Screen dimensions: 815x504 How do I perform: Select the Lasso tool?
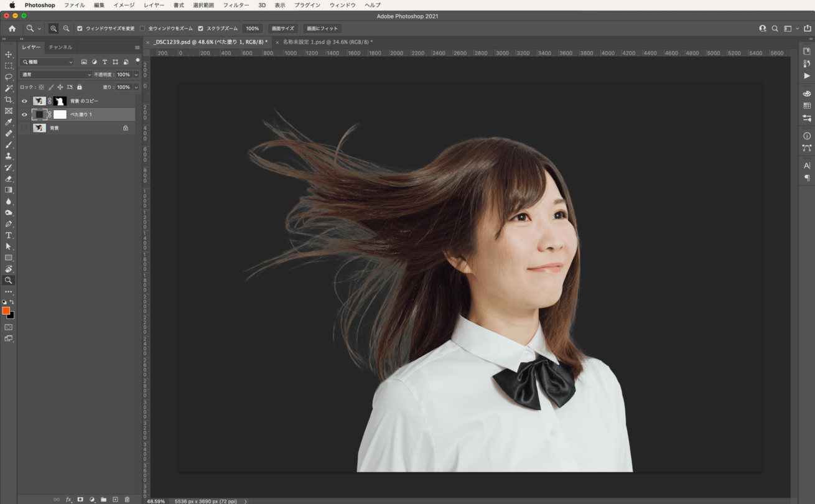tap(9, 77)
